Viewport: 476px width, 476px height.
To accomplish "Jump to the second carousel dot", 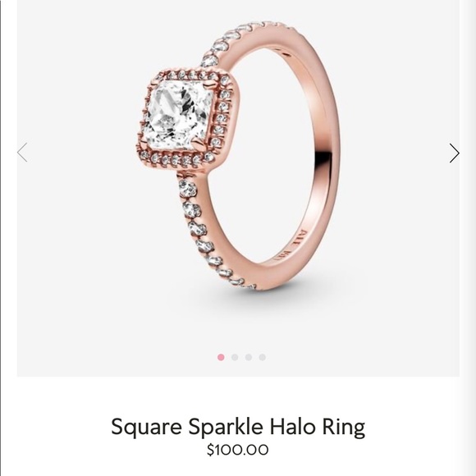I will 235,357.
